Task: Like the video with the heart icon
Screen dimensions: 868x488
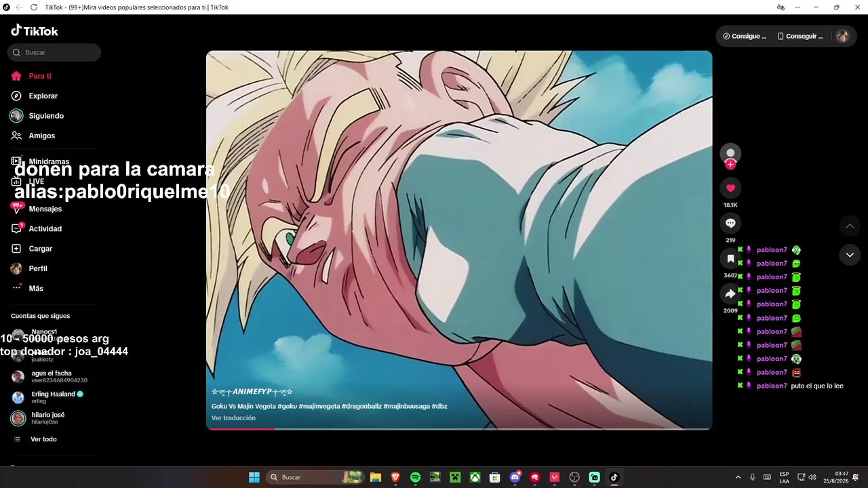Action: click(730, 188)
